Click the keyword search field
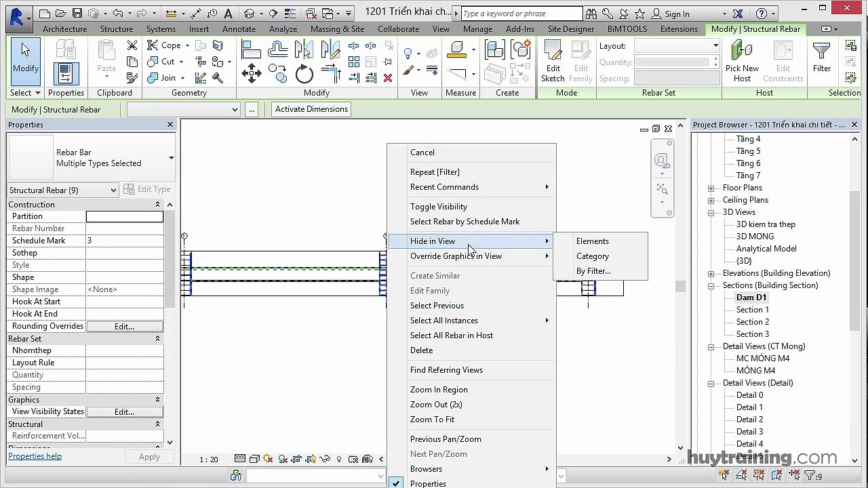The image size is (868, 488). [521, 14]
